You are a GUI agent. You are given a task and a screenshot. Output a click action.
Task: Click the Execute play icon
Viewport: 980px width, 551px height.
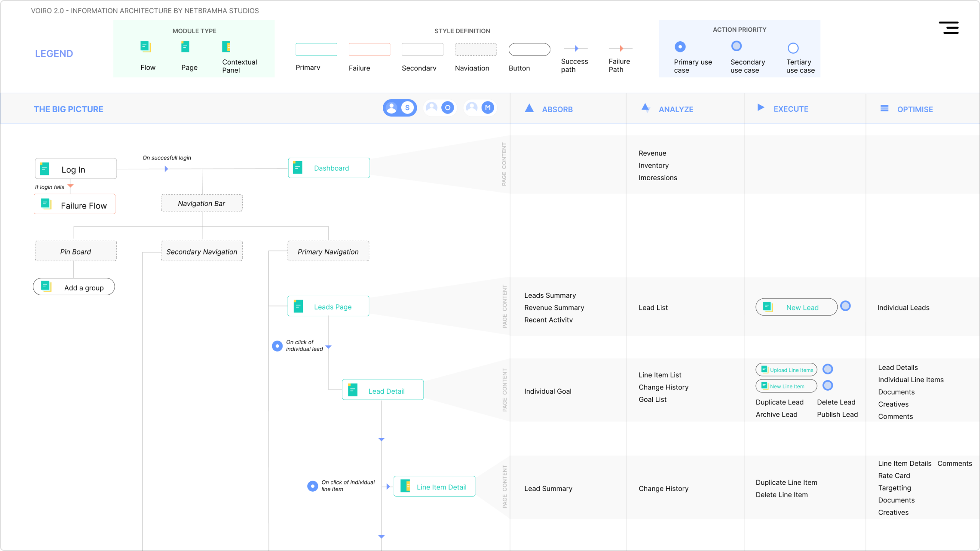click(761, 108)
